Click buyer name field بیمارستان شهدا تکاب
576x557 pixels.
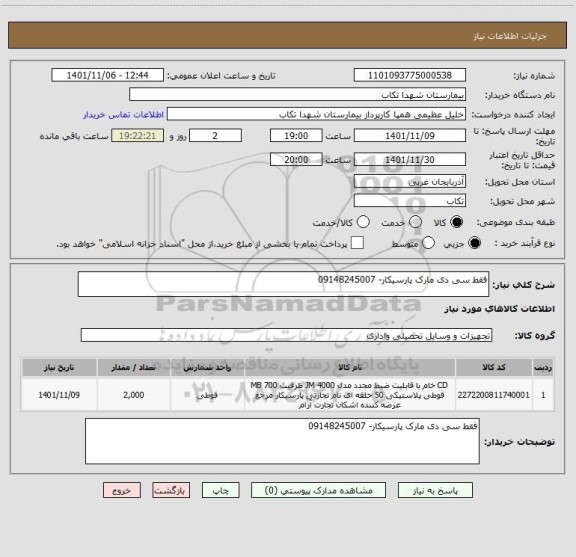click(x=298, y=94)
